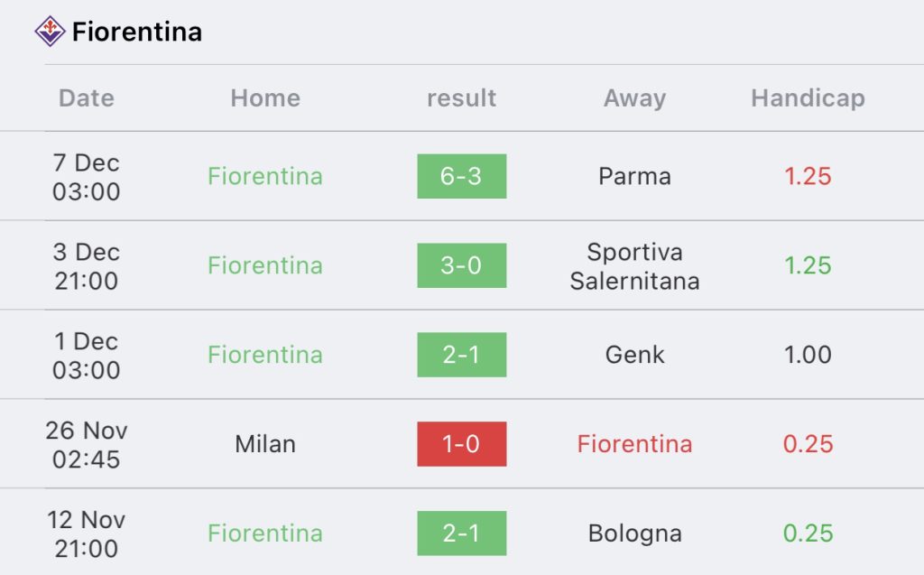Screen dimensions: 924x575
Task: Click the red 1.25 handicap value
Action: tap(808, 176)
